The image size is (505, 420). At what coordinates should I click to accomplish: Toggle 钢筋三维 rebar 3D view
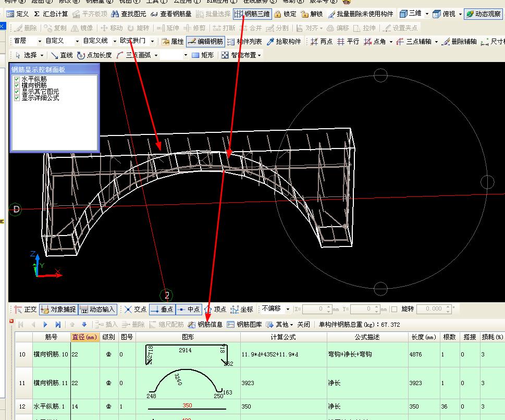(x=252, y=14)
